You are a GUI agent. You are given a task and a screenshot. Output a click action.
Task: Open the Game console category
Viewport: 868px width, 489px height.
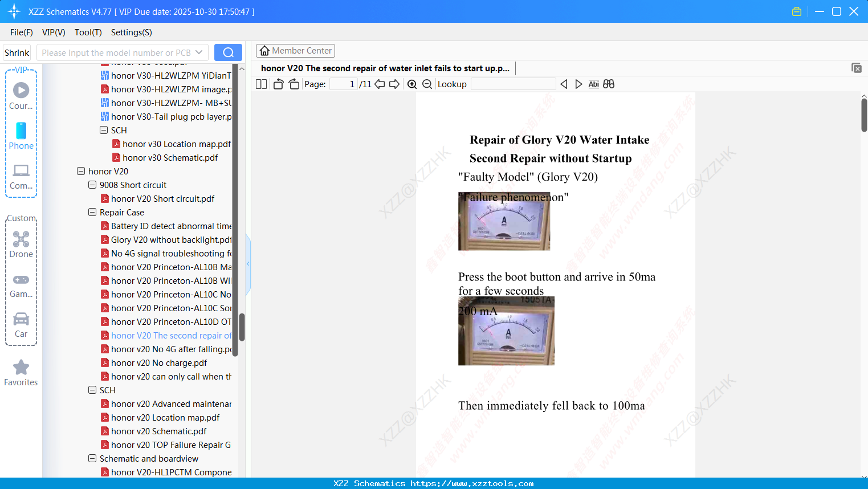point(21,285)
